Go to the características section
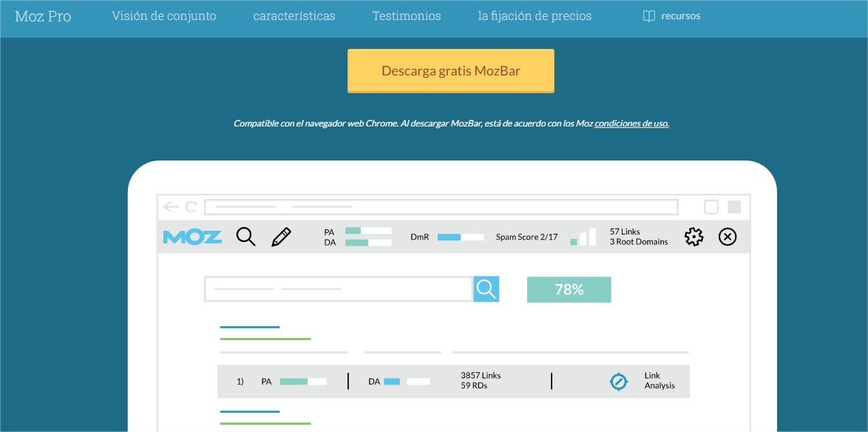The width and height of the screenshot is (868, 432). [x=294, y=16]
